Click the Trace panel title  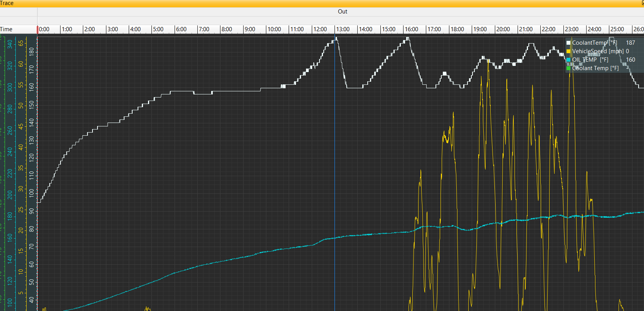(7, 3)
